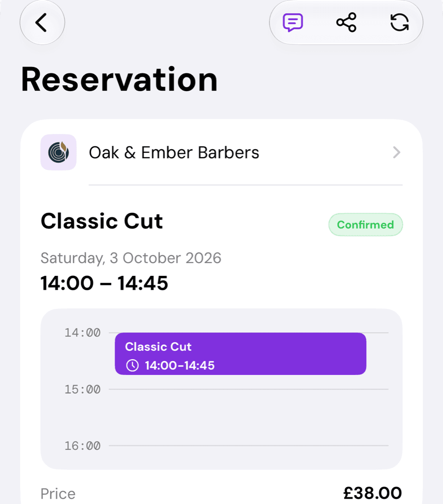Click the 16:00 timeline hour label
Image resolution: width=443 pixels, height=504 pixels.
click(83, 446)
